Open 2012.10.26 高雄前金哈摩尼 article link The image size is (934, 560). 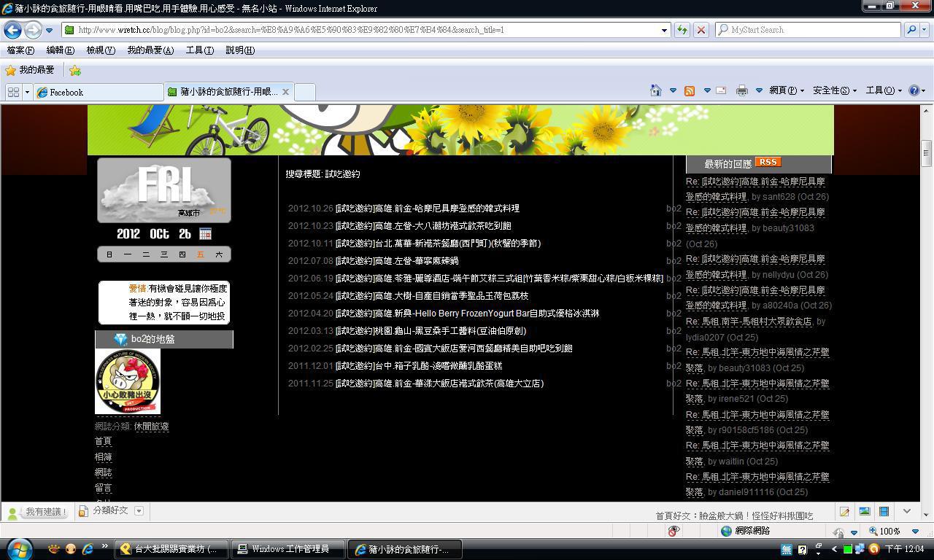pos(427,209)
